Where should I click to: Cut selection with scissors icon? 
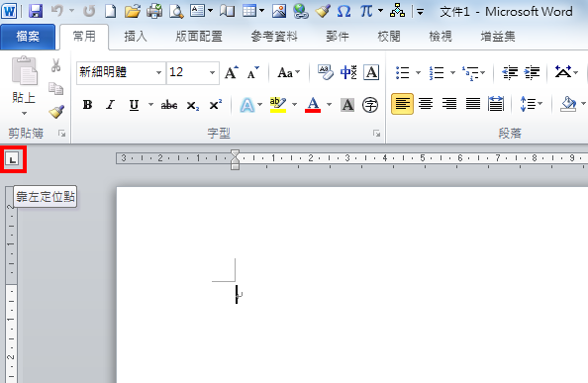click(55, 65)
